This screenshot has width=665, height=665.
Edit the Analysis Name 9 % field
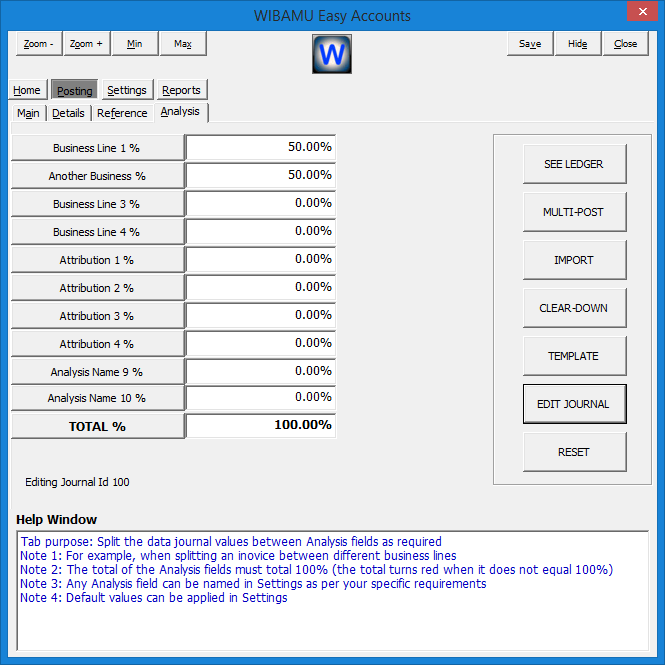tap(260, 371)
